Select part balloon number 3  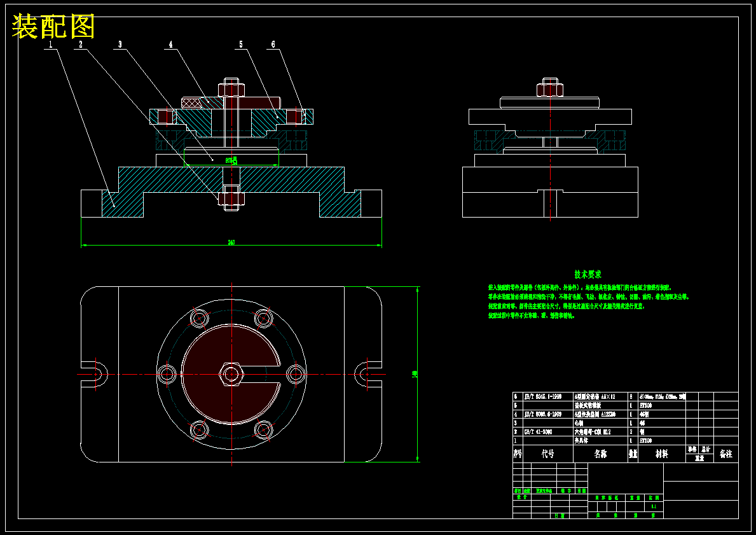120,45
